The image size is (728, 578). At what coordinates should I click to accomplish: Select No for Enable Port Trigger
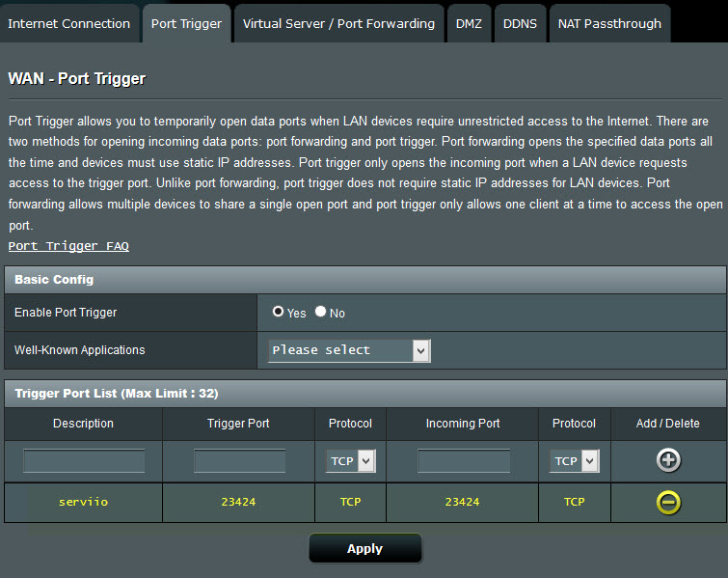321,313
